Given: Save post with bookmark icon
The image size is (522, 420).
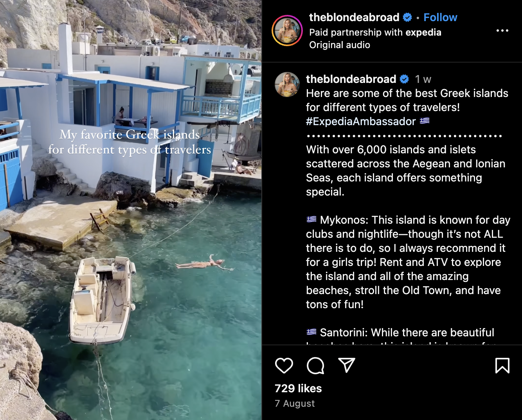Looking at the screenshot, I should point(502,366).
